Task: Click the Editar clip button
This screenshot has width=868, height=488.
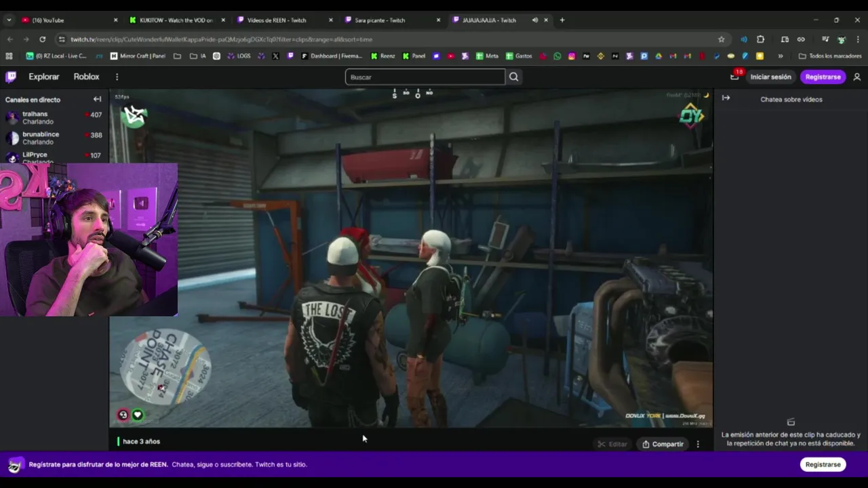Action: [x=612, y=444]
